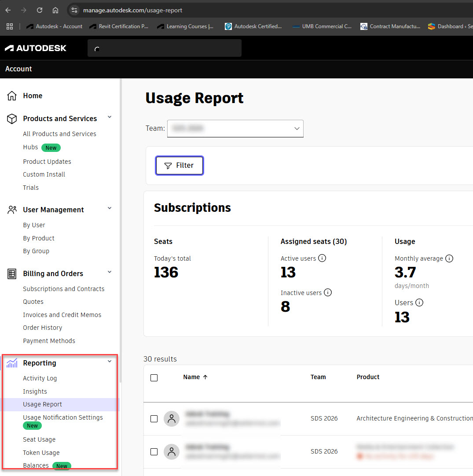Show info for Inactive users

pos(328,292)
